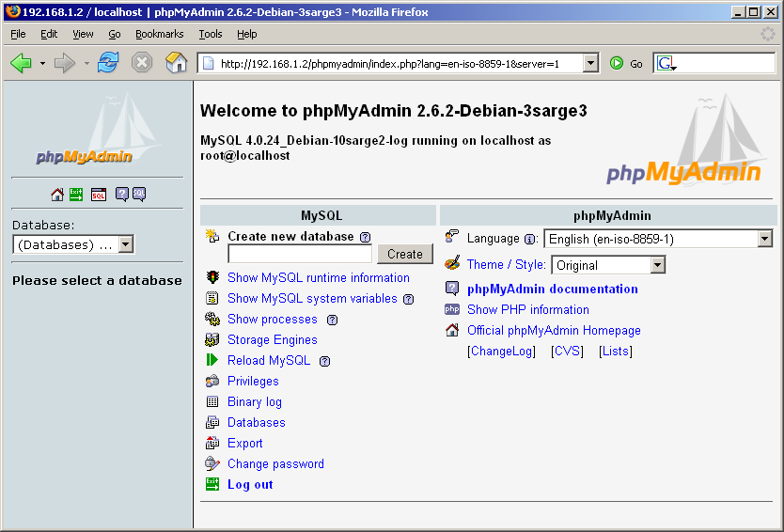Click PHP badge icon beside Show PHP information
Viewport: 784px width, 532px height.
pyautogui.click(x=452, y=309)
